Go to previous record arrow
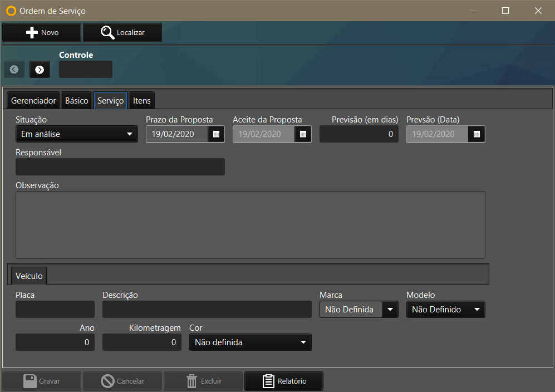This screenshot has width=555, height=392. (x=14, y=70)
